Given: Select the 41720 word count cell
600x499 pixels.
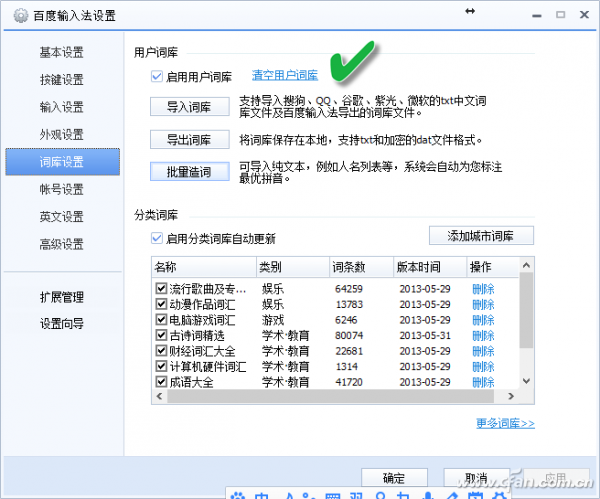Looking at the screenshot, I should click(x=349, y=382).
